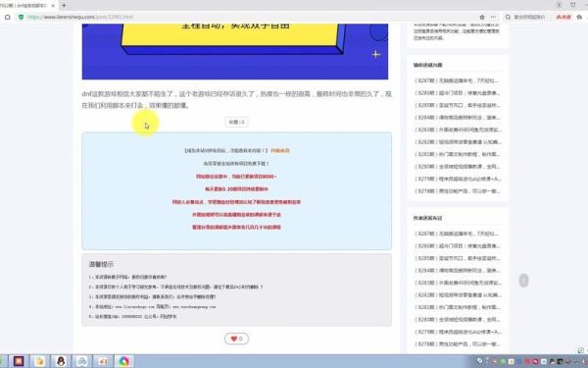Open post 8284期 in upper sidebar list
Image resolution: width=588 pixels, height=368 pixels.
(457, 118)
